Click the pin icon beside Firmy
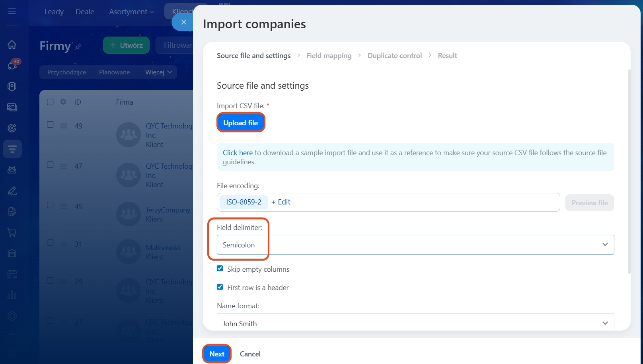The width and height of the screenshot is (643, 364). point(78,47)
